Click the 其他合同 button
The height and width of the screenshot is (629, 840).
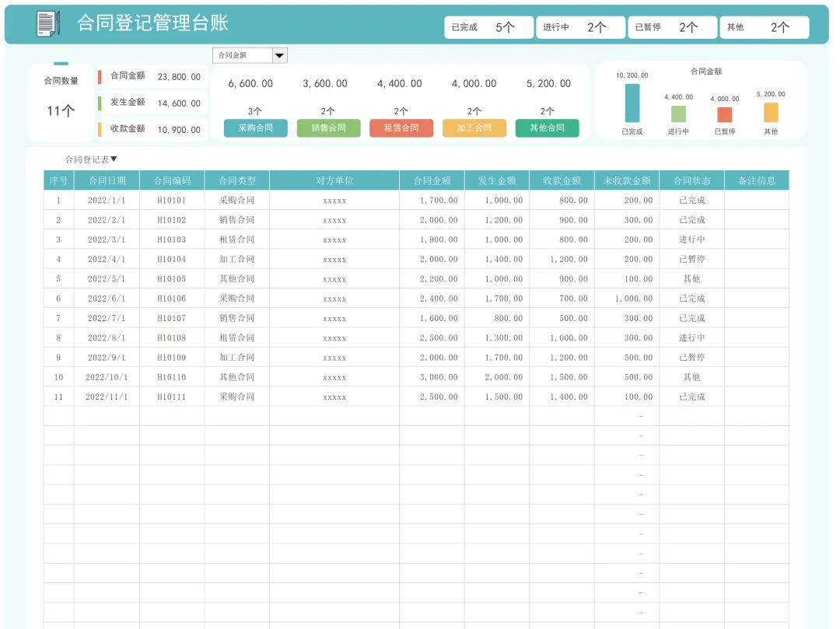click(x=547, y=128)
